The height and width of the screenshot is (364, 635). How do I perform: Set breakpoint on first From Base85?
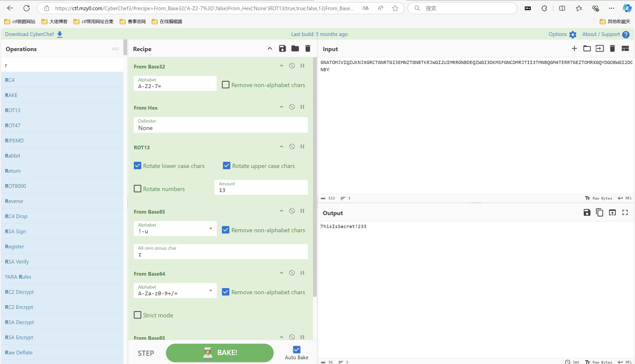point(302,211)
